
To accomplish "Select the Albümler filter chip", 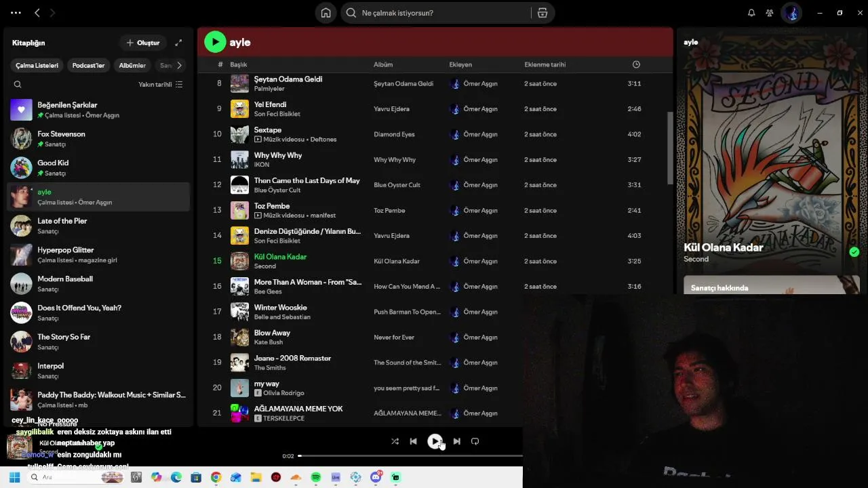I will coord(132,66).
